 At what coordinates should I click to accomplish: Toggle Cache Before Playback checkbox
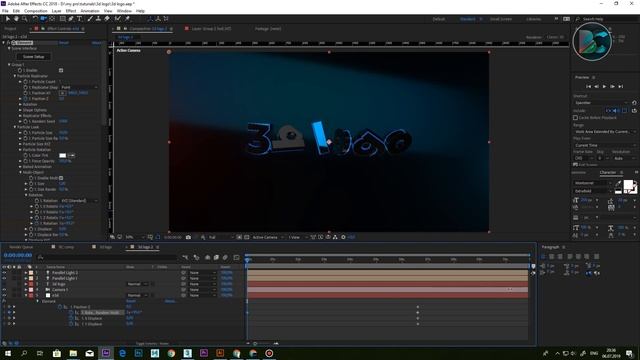[x=576, y=118]
